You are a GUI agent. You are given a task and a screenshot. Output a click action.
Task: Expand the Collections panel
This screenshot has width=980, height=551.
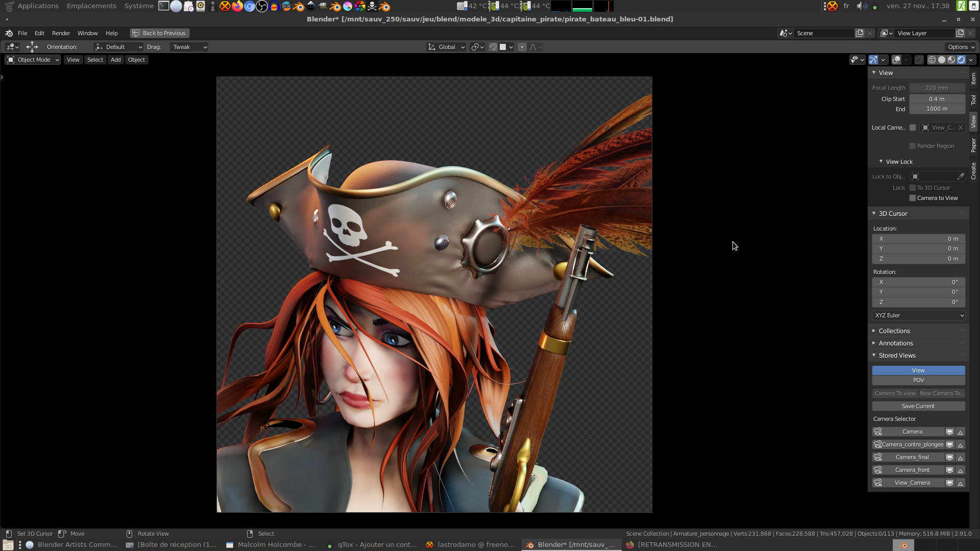tap(874, 331)
